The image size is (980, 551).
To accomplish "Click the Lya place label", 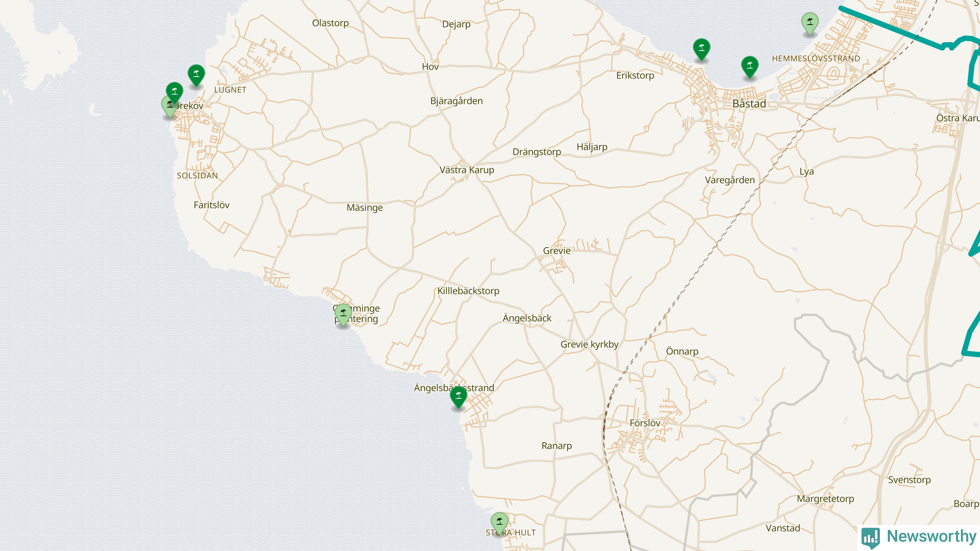I will point(807,172).
